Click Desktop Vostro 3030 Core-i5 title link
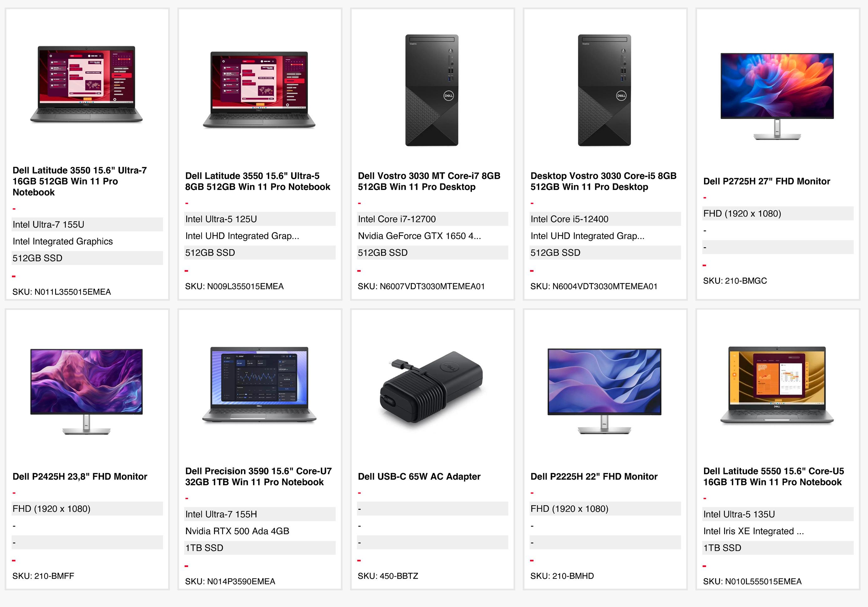The height and width of the screenshot is (607, 868). 603,181
